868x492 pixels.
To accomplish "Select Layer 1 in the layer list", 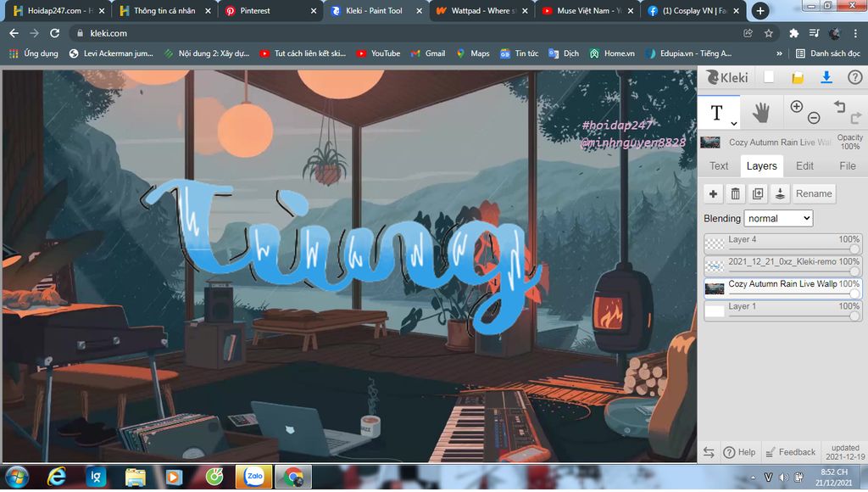I will click(x=782, y=310).
